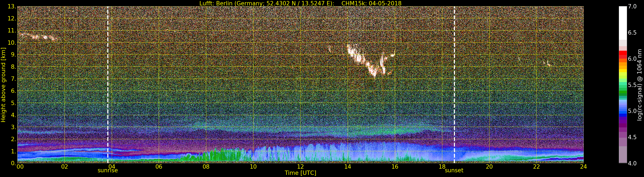Viewport: 644px width, 177px height.
Task: Click the 'Height above ground [km]' axis label
Action: click(x=3, y=84)
